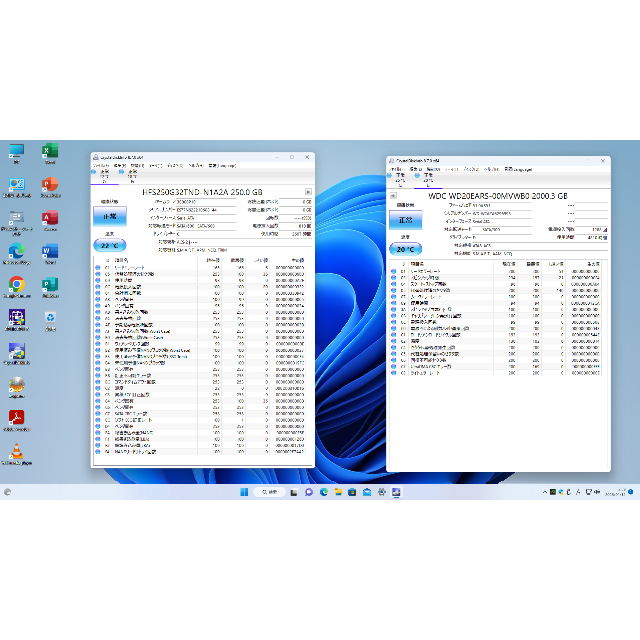Image resolution: width=640 pixels, height=640 pixels.
Task: Open File menu in WDC WD20EARS window
Action: tap(396, 169)
